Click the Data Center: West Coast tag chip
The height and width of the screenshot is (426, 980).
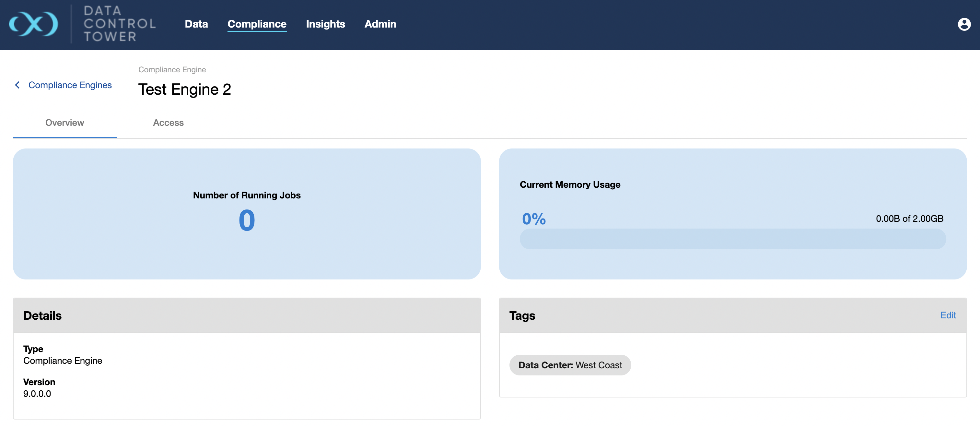click(569, 365)
